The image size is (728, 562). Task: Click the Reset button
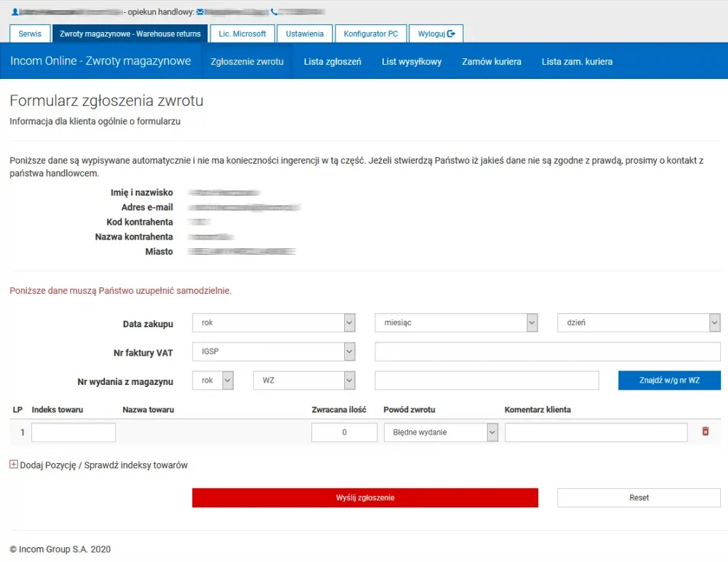638,498
